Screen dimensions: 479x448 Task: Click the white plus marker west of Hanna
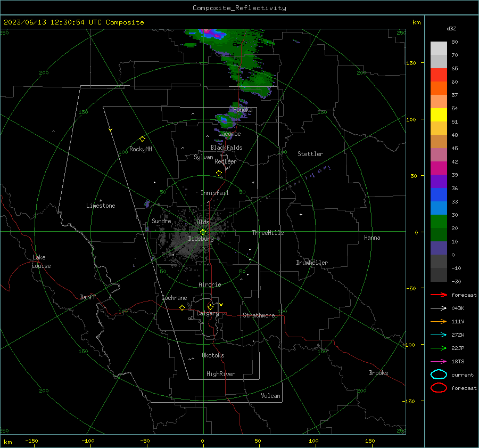click(301, 214)
